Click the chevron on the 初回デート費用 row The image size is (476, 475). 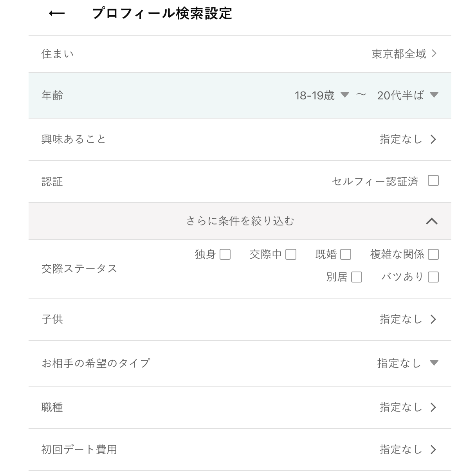click(434, 450)
